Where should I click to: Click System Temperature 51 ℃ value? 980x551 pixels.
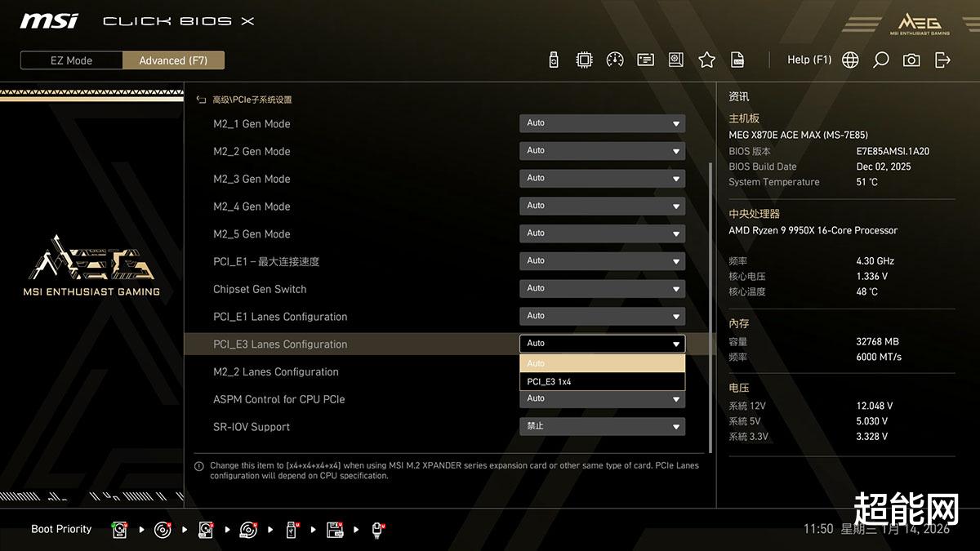click(x=867, y=182)
